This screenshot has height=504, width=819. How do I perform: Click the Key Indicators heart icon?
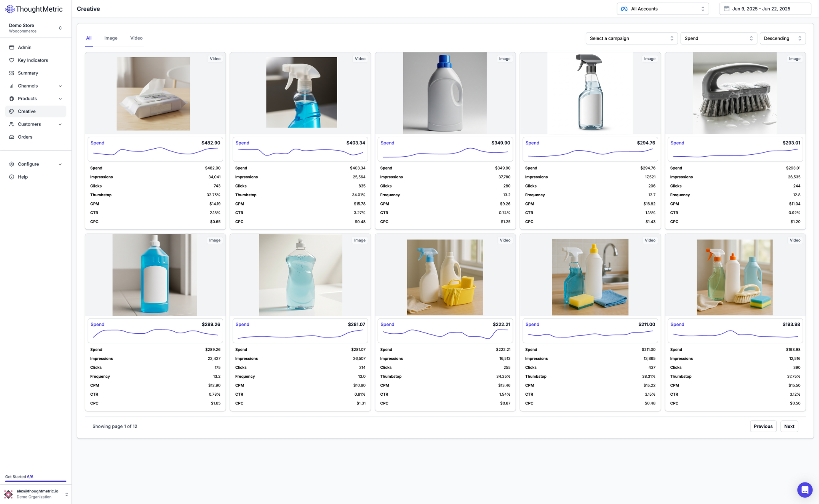(x=12, y=60)
